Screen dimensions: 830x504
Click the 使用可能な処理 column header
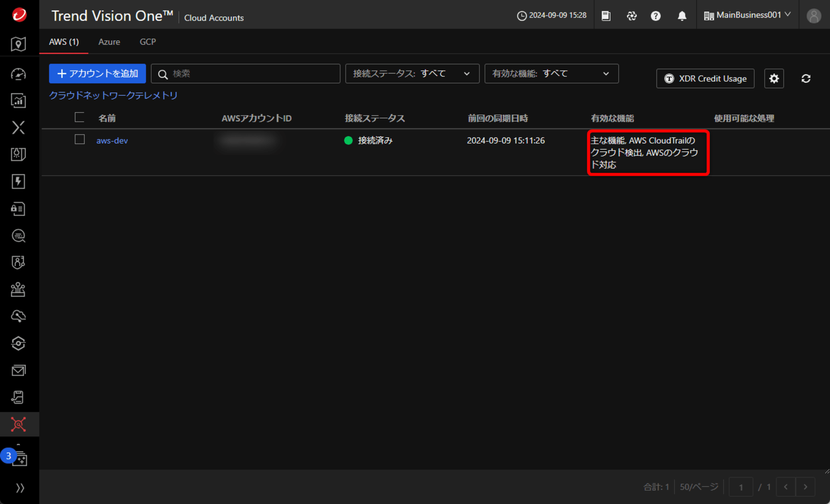[744, 118]
